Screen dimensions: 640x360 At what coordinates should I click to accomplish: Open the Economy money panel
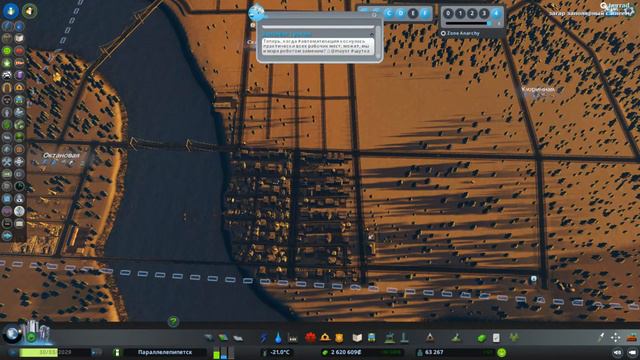click(482, 338)
